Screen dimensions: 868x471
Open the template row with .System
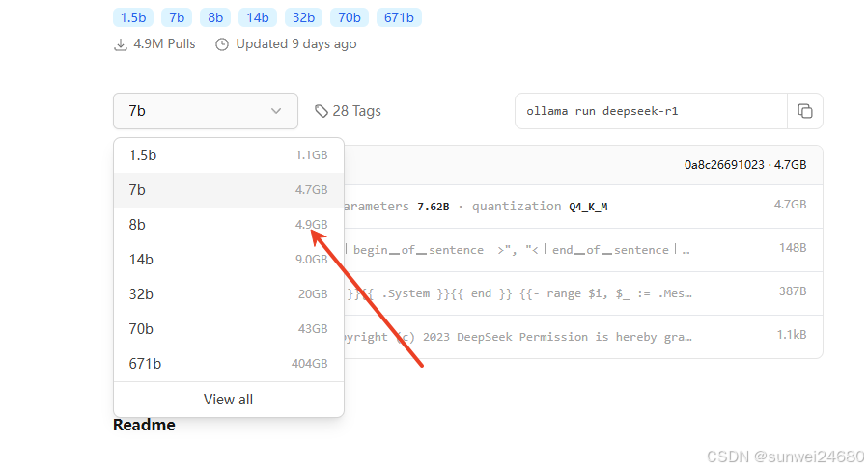point(583,293)
